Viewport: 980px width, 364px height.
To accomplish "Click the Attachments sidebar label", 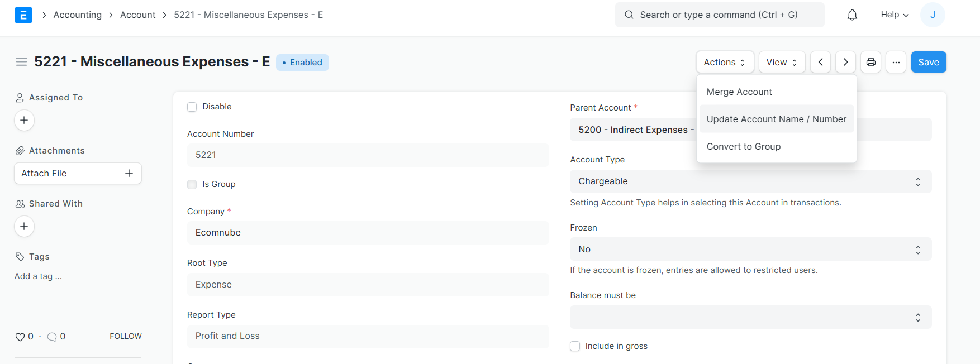I will [x=57, y=151].
